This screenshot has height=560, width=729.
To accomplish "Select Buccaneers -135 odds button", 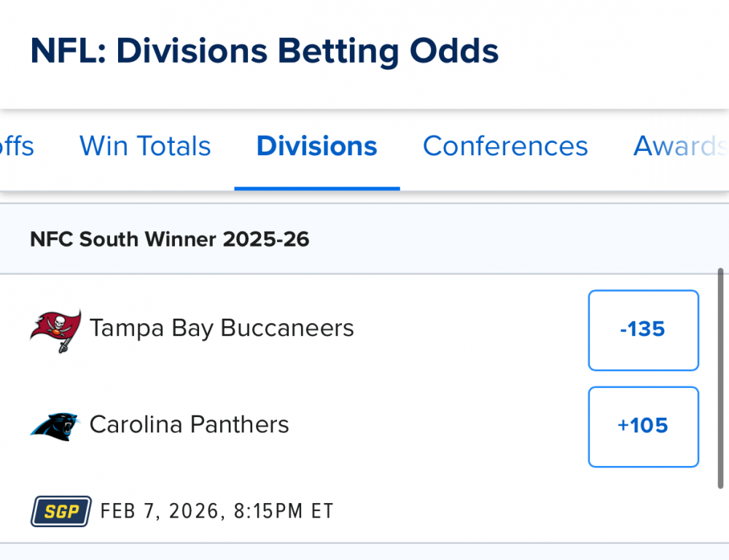I will coord(643,330).
